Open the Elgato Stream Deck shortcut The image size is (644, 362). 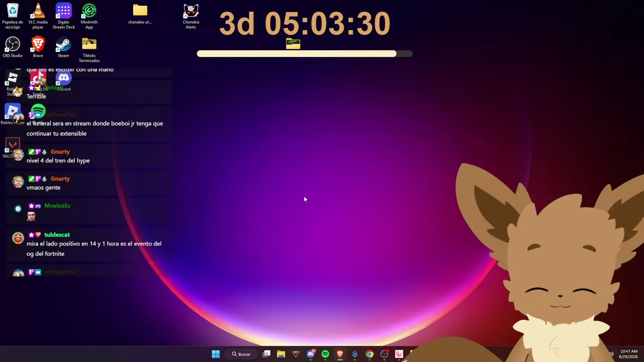63,16
